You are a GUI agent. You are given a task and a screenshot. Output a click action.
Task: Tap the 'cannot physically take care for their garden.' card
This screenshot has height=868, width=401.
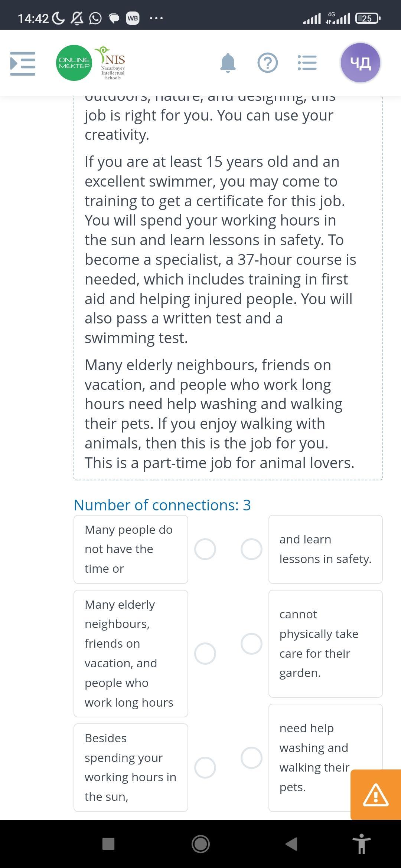(326, 644)
